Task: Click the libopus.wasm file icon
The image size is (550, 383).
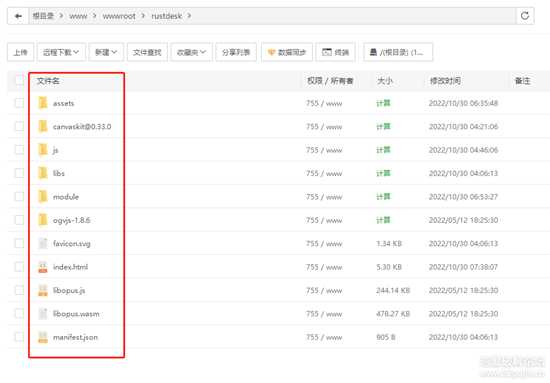Action: (43, 314)
